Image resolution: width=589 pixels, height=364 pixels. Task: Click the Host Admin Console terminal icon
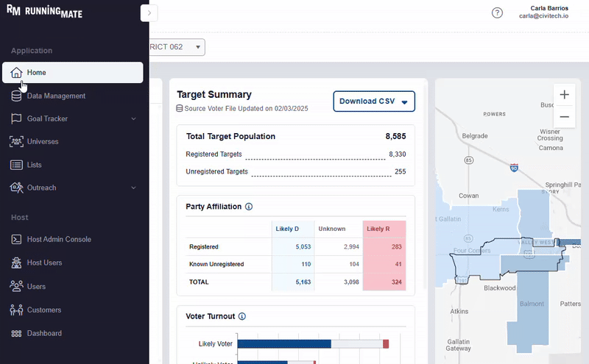click(x=16, y=240)
